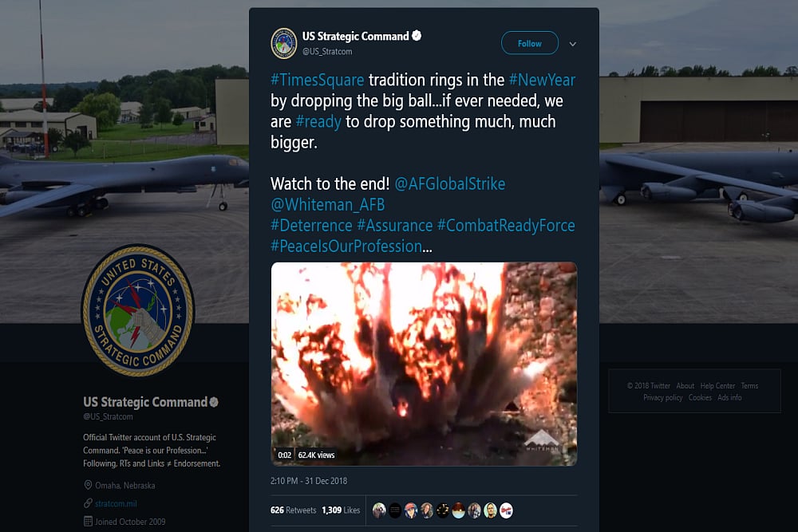
Task: Click the location pin icon by Omaha, Nebraska
Action: click(x=88, y=485)
